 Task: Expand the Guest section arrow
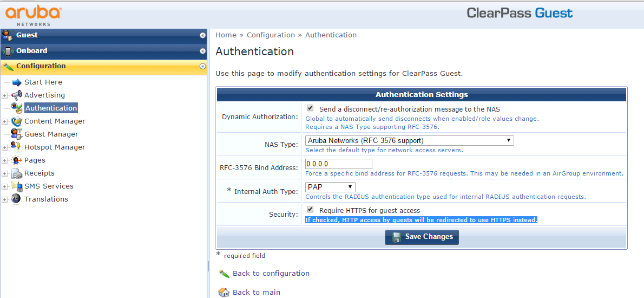202,35
